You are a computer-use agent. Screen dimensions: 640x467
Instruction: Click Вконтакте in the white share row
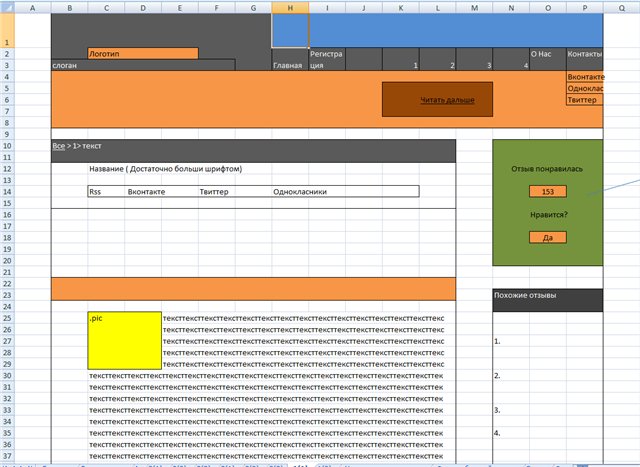pyautogui.click(x=146, y=191)
